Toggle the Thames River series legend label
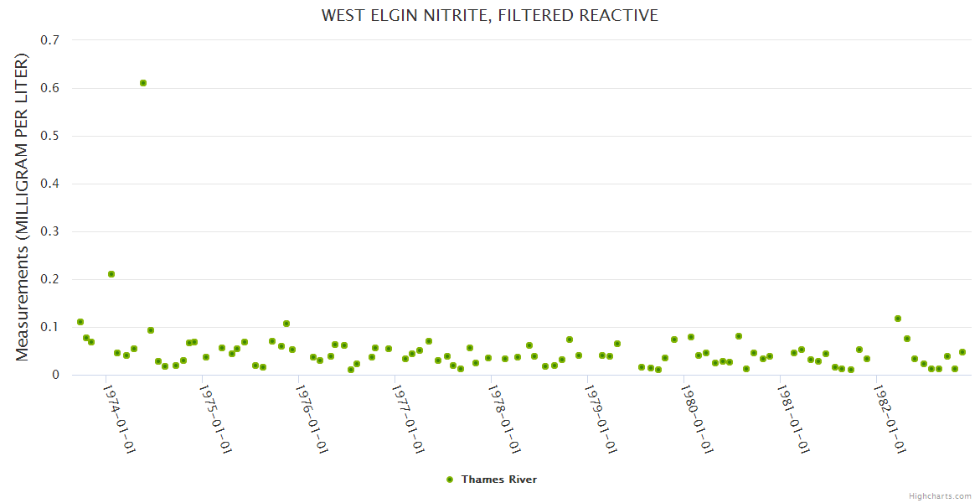The image size is (980, 503). pos(498,480)
